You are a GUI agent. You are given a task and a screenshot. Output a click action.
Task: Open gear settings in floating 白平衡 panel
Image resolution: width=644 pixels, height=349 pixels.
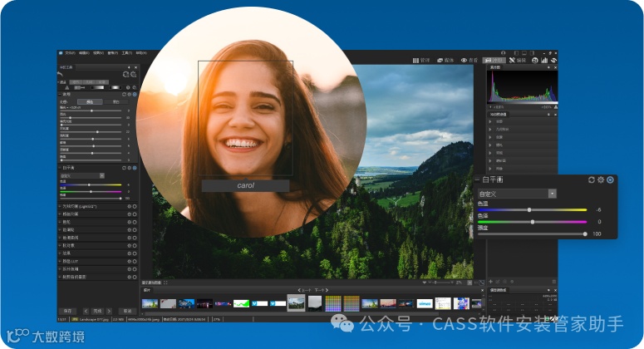601,179
